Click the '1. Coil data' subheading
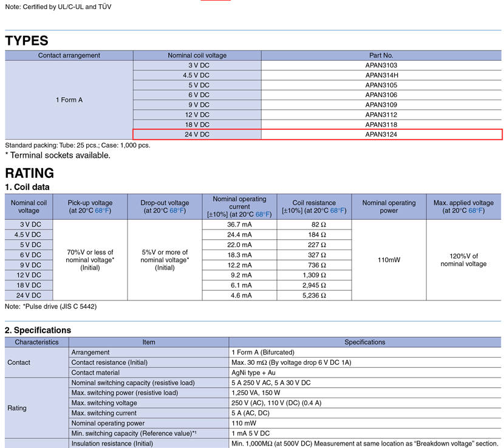The height and width of the screenshot is (448, 504). [27, 187]
